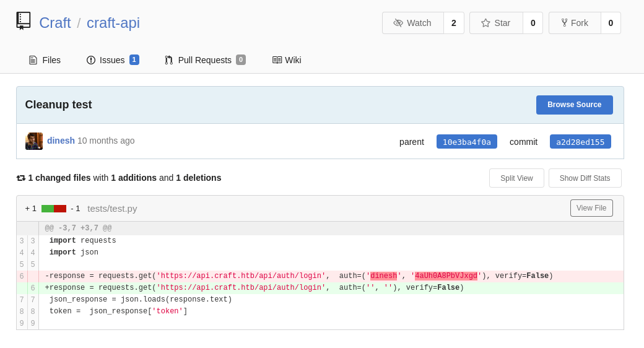Viewport: 644px width, 348px height.
Task: Open parent commit 10e3ba4f0a
Action: pos(466,142)
